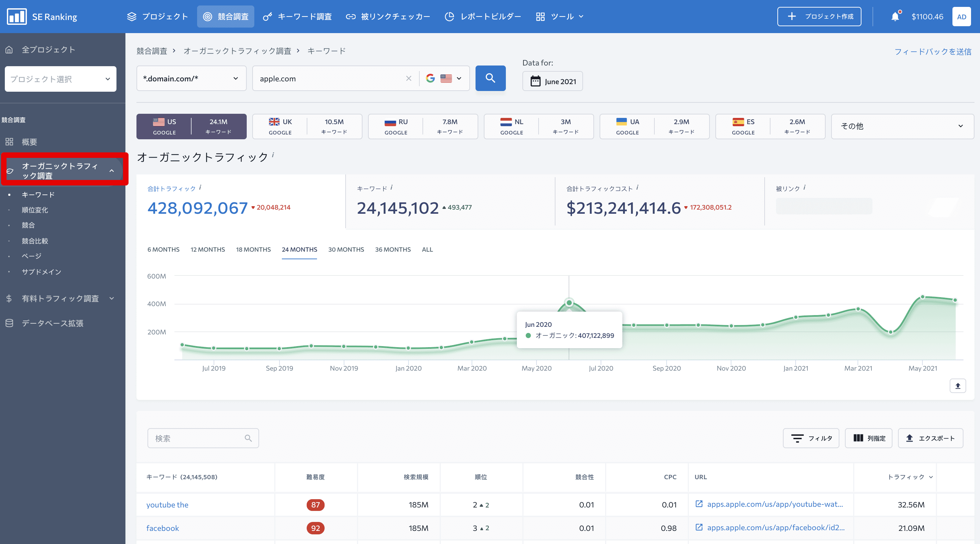Select the UK Google 10.5M tab
980x544 pixels.
[307, 127]
